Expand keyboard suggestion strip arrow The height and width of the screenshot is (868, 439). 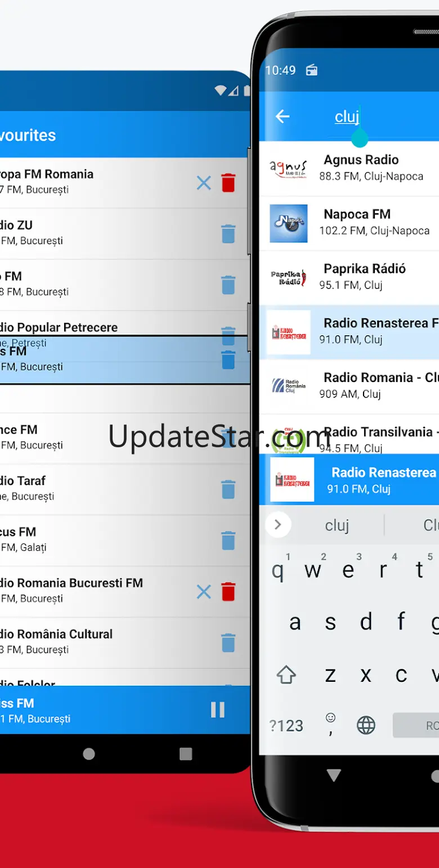pyautogui.click(x=277, y=525)
